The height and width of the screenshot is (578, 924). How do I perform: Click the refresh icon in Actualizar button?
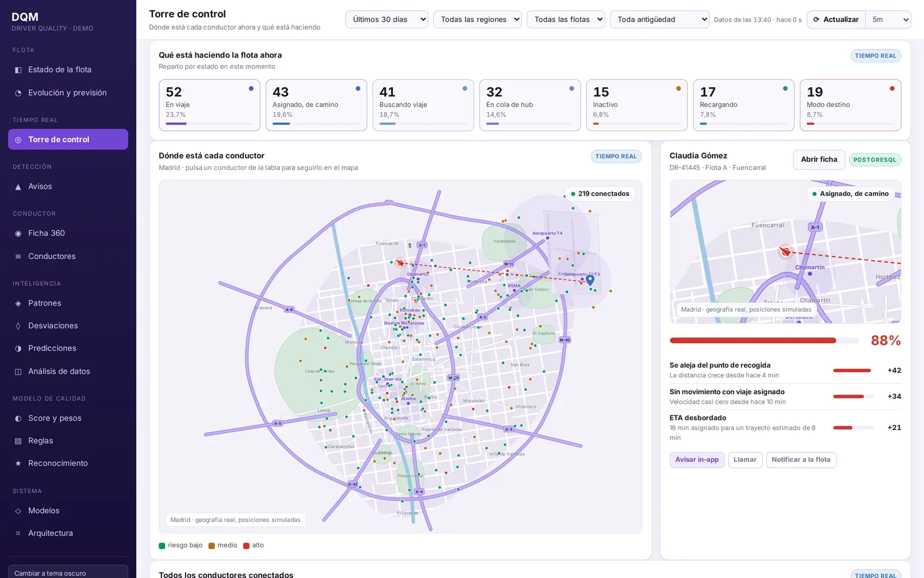point(816,20)
